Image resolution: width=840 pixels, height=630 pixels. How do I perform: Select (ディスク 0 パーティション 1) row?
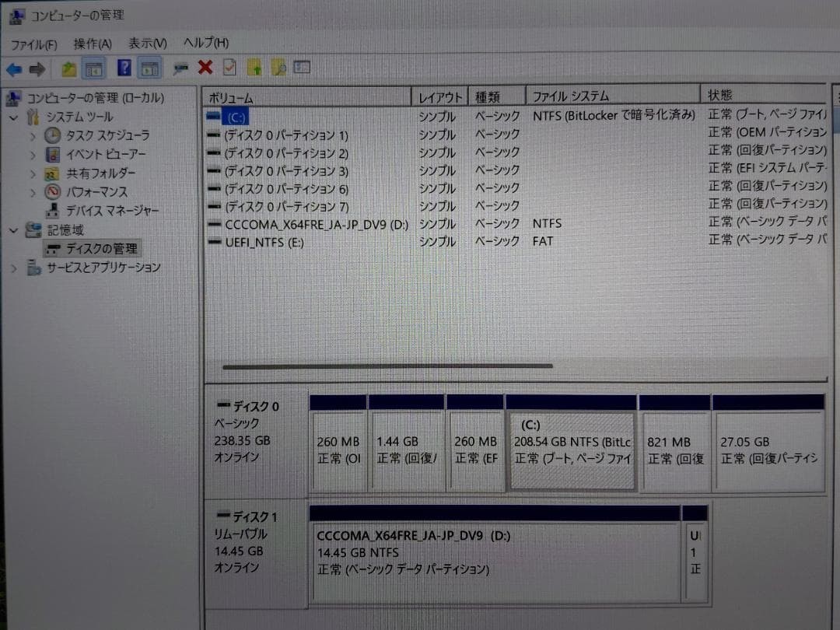(x=516, y=134)
